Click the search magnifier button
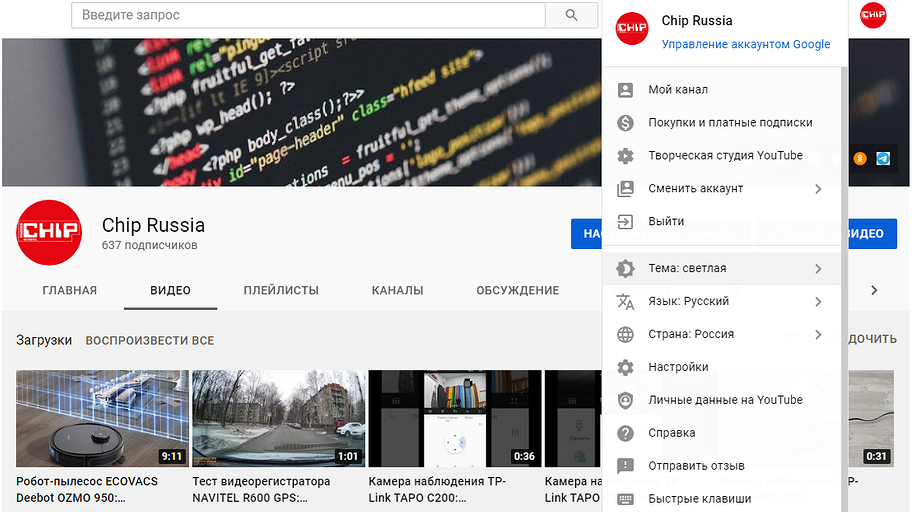Image resolution: width=914 pixels, height=512 pixels. coord(572,15)
